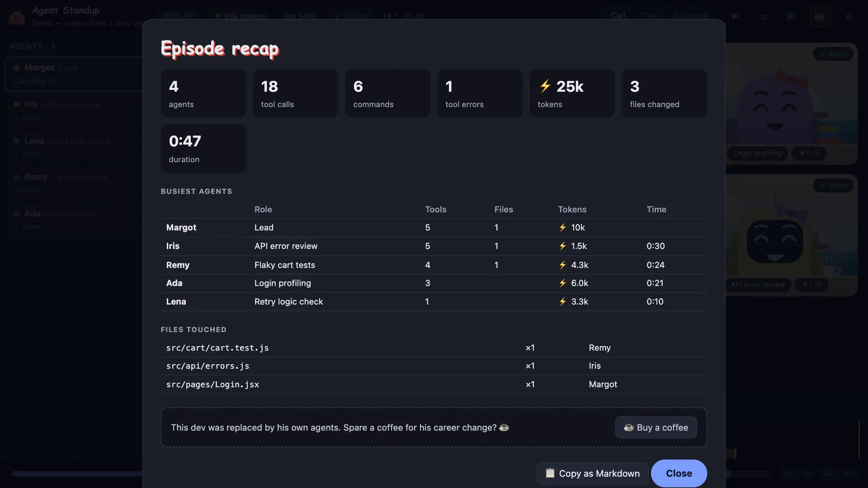Viewport: 868px width, 488px height.
Task: Click the Time column header
Action: tap(656, 209)
